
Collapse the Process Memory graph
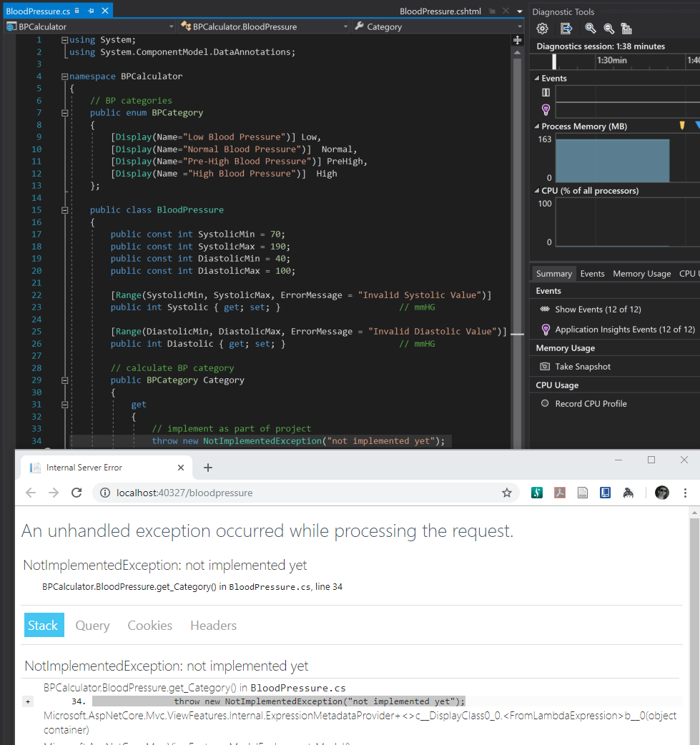point(536,126)
